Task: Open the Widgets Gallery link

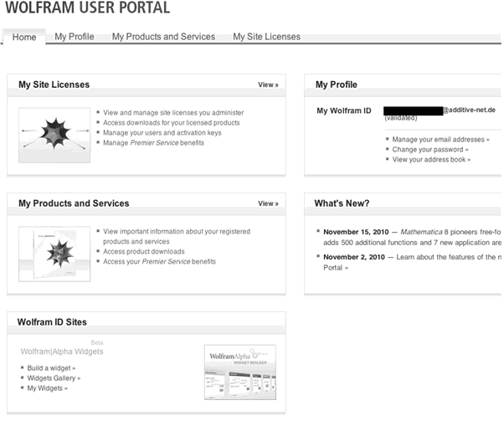Action: (x=54, y=378)
